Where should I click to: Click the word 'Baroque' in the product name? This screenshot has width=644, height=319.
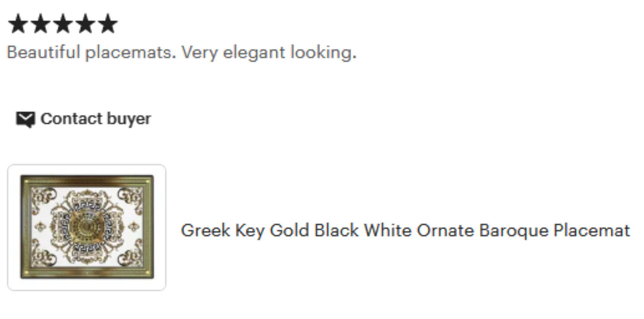tap(514, 230)
